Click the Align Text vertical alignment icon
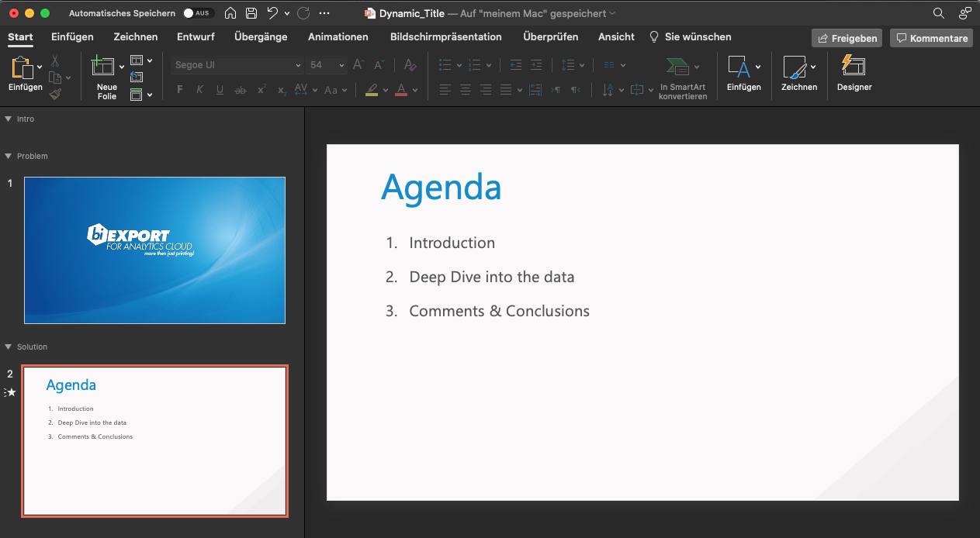 (636, 90)
